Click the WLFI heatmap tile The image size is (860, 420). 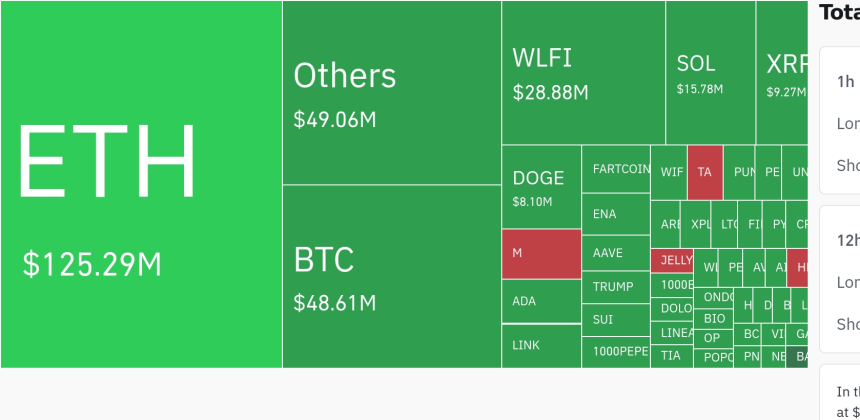(x=583, y=73)
